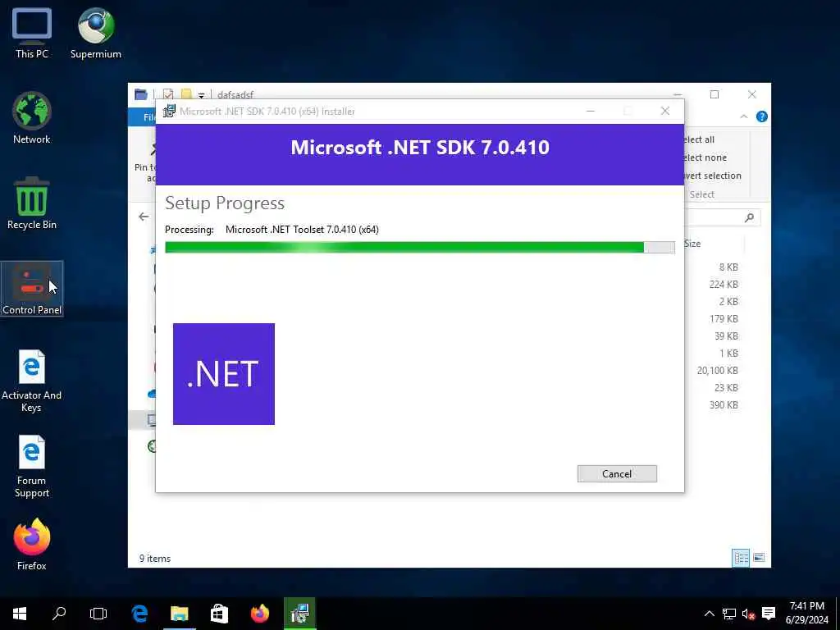This screenshot has height=630, width=840.
Task: Click Select none in Explorer ribbon
Action: [x=705, y=157]
